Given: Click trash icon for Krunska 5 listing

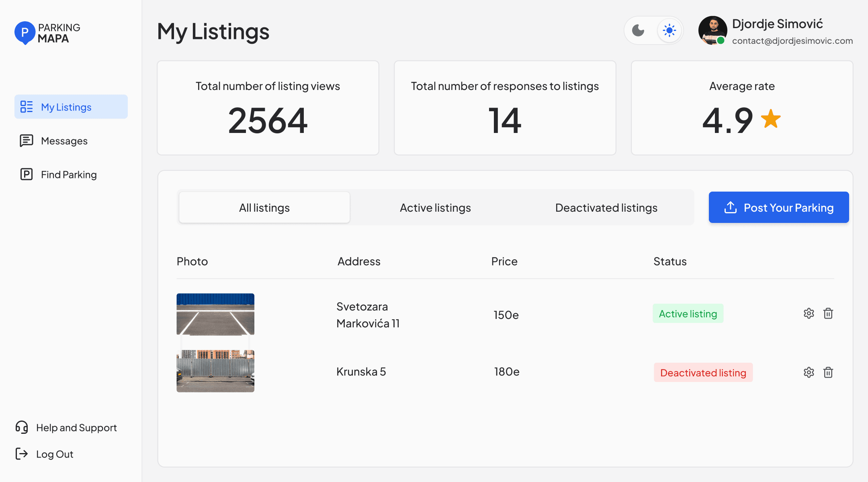Looking at the screenshot, I should [x=828, y=372].
